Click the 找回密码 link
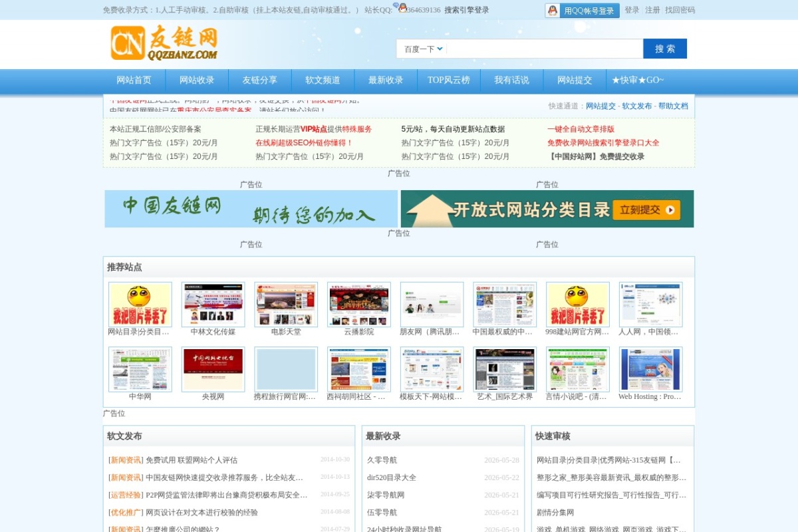This screenshot has height=532, width=798. (680, 10)
